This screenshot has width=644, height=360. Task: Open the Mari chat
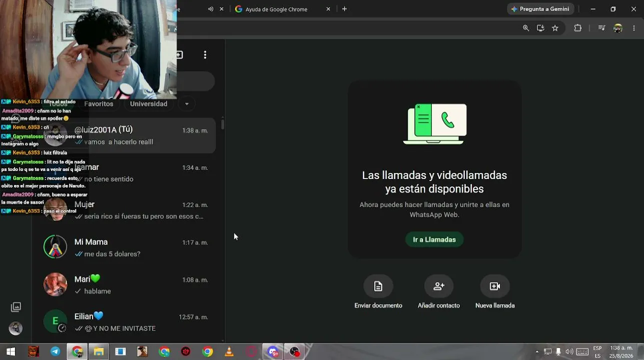coord(127,285)
